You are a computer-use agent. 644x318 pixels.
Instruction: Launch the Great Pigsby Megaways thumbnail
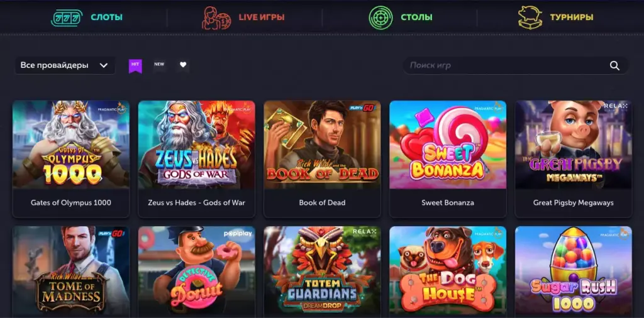[574, 145]
